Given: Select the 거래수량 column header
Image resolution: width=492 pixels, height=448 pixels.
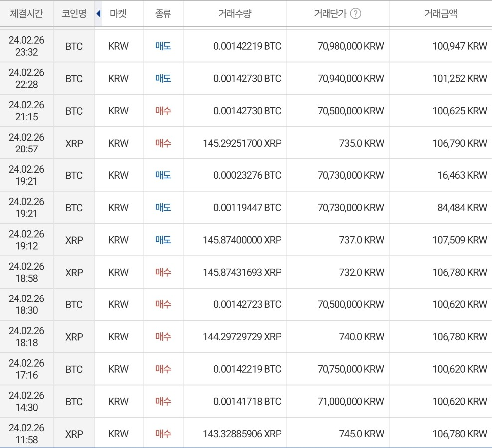Looking at the screenshot, I should (235, 14).
